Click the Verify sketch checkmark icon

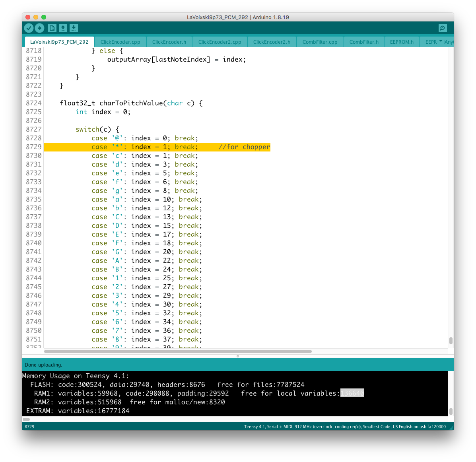click(29, 28)
